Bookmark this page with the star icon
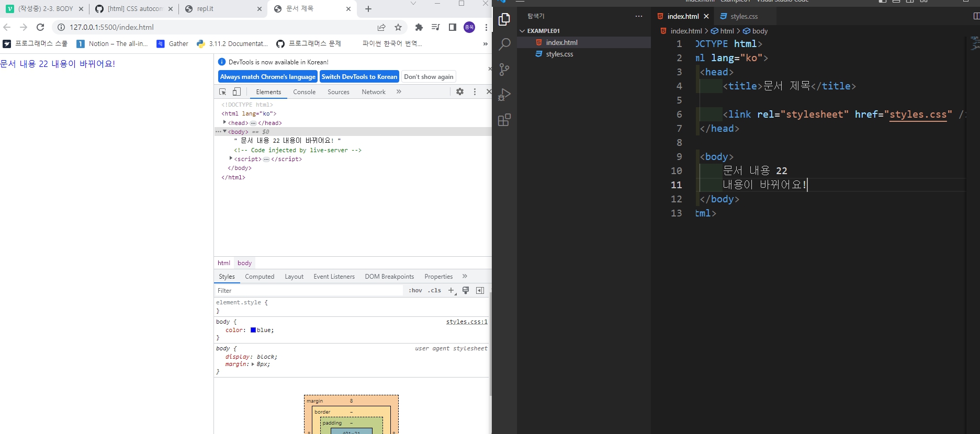 (398, 27)
